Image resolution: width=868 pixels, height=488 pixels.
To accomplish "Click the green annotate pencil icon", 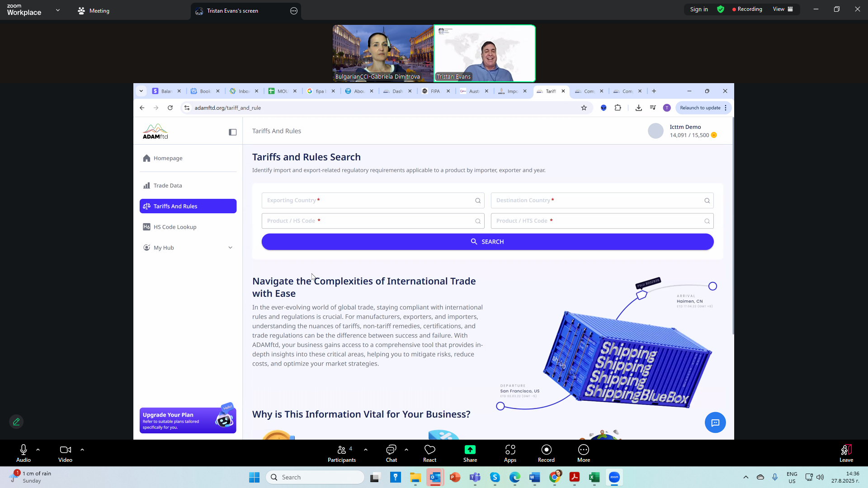I will point(16,422).
